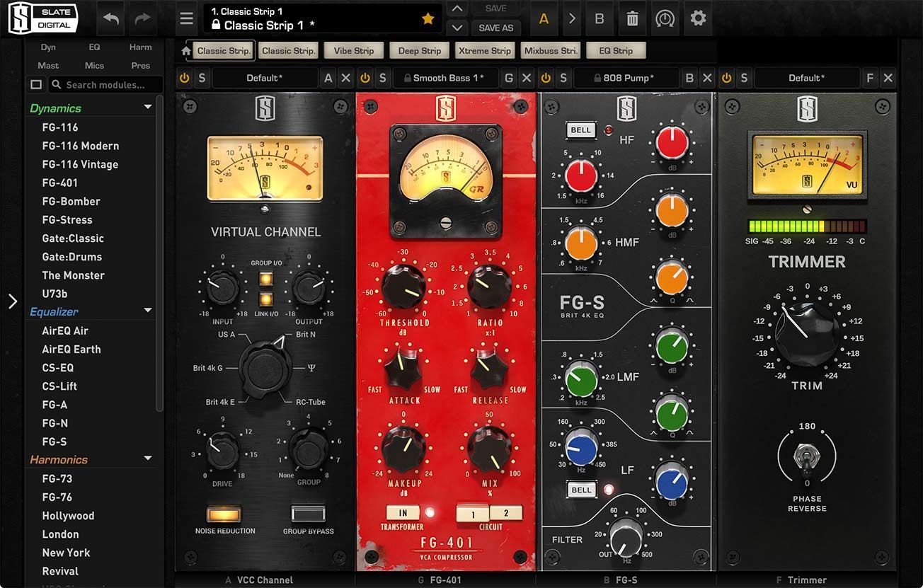Click the FG-401 Threshold knob
Viewport: 923px width, 588px height.
coord(404,287)
